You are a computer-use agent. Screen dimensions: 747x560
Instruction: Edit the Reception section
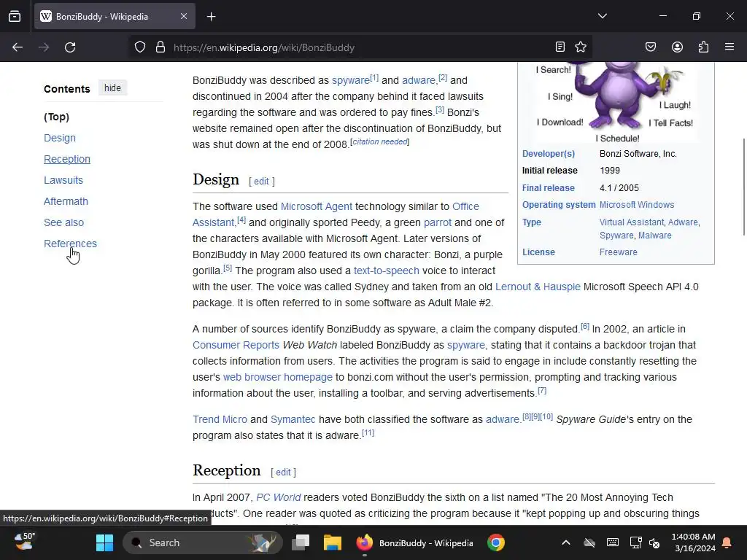tap(283, 472)
